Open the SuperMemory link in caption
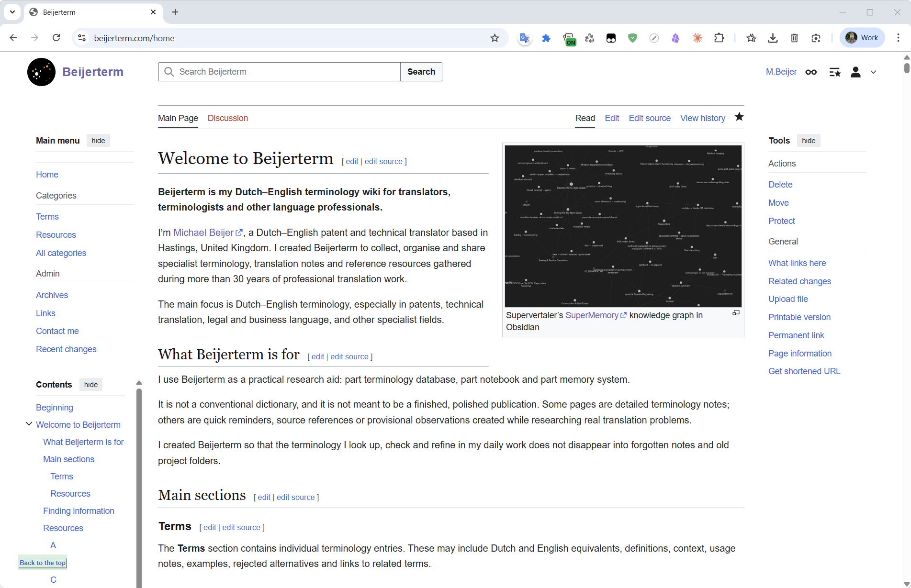The image size is (911, 588). click(x=596, y=315)
